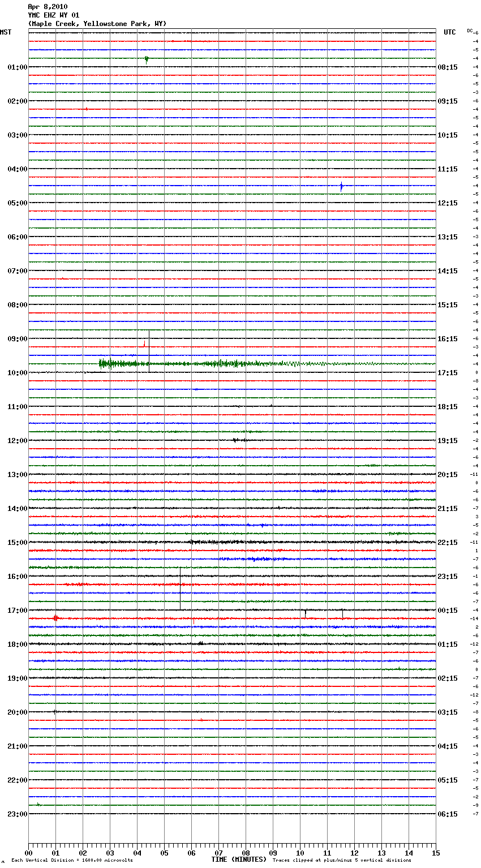This screenshot has height=868, width=481.
Task: Click the "10:00" MST hour label
Action: pos(18,373)
